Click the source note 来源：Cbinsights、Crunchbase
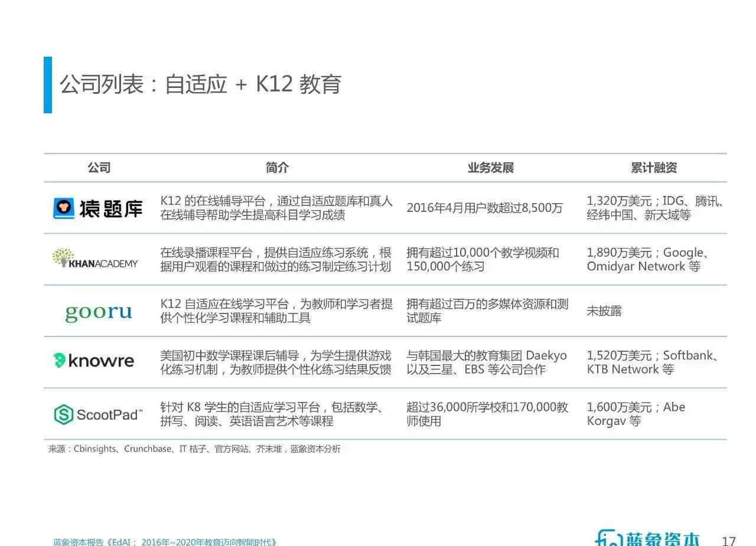This screenshot has width=756, height=546. click(194, 449)
